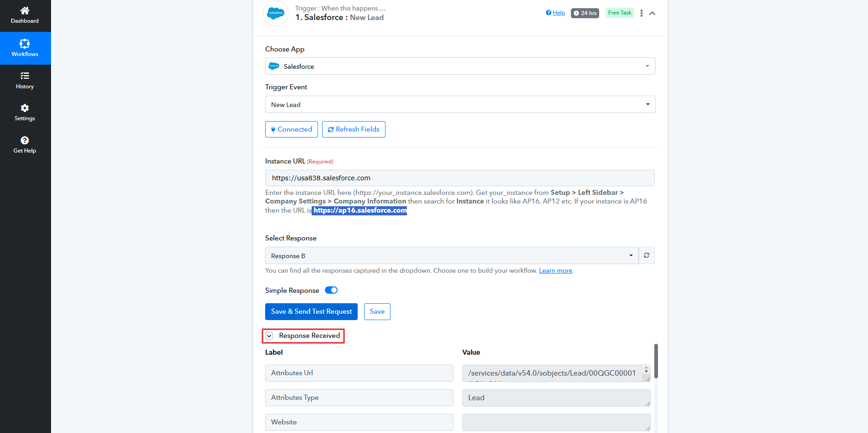The image size is (868, 433).
Task: Open the Choose App dropdown
Action: pyautogui.click(x=460, y=66)
